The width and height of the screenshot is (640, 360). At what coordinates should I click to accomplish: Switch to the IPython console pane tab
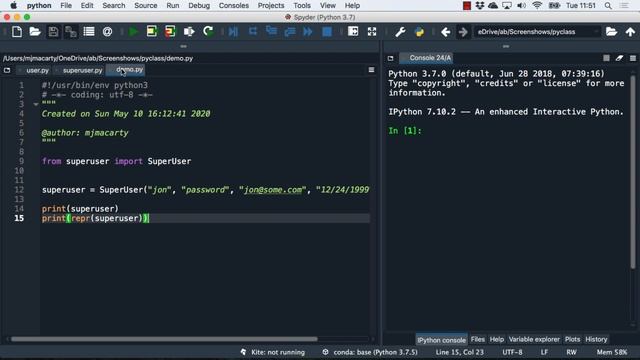point(441,340)
